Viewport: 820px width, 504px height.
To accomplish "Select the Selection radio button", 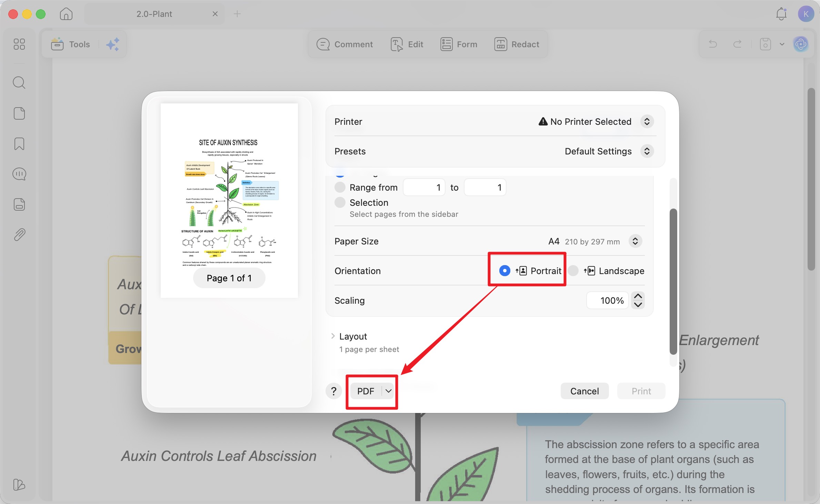I will pyautogui.click(x=340, y=202).
